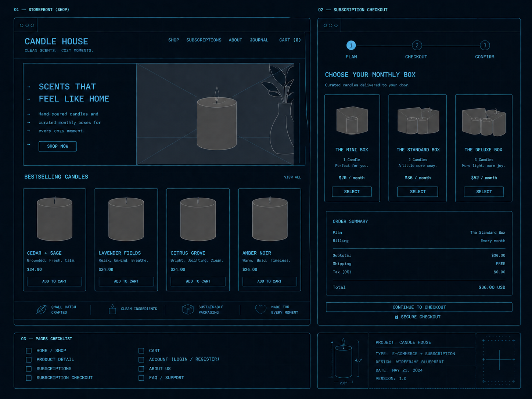This screenshot has height=399, width=532.
Task: Click View All bestselling candles
Action: [292, 177]
